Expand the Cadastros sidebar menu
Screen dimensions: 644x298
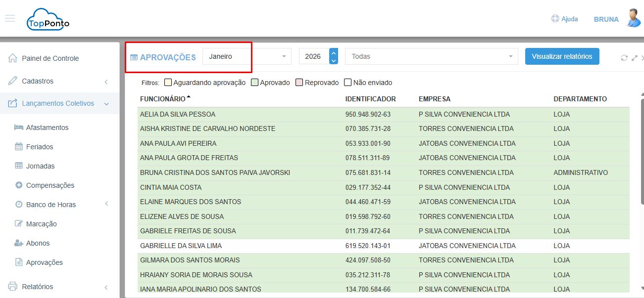59,81
